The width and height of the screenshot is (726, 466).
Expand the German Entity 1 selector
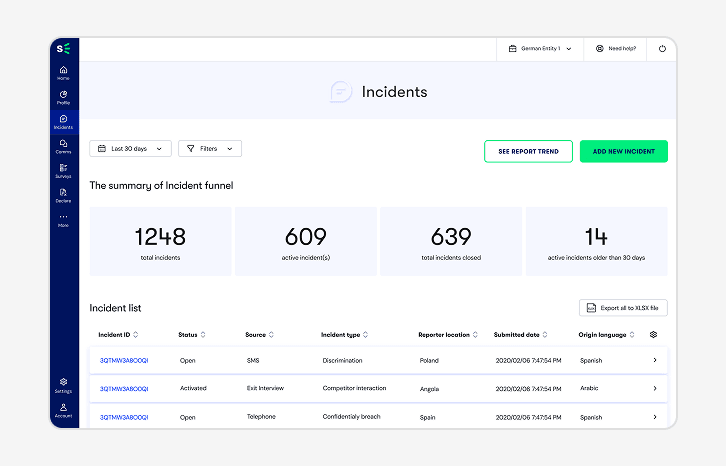[x=540, y=48]
